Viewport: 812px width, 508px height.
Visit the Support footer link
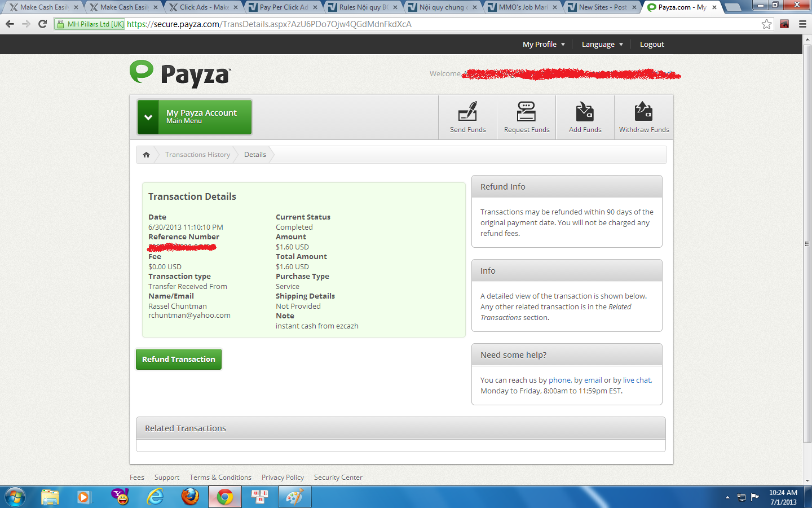pos(167,478)
